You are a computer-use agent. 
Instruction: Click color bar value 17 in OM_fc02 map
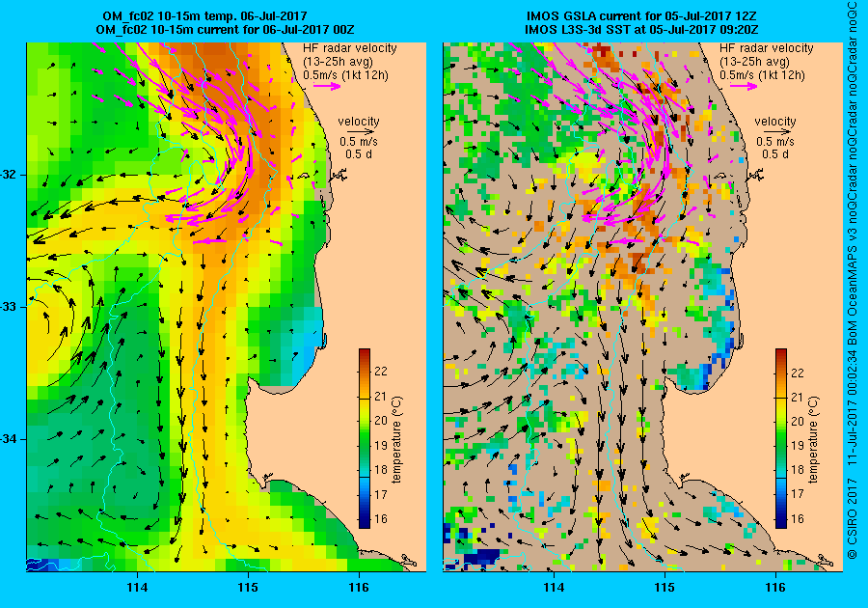coord(381,494)
